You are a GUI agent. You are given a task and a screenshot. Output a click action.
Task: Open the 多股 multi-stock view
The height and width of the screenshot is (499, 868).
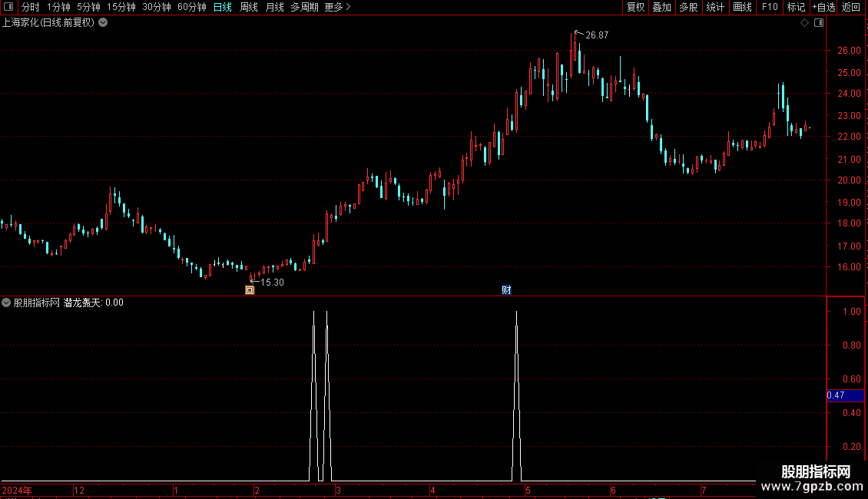[x=688, y=7]
